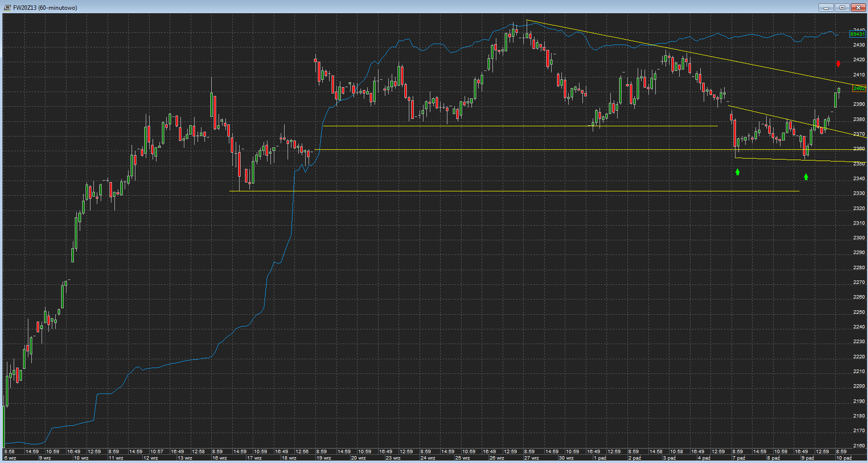The height and width of the screenshot is (463, 868).
Task: Click the chart window icon beside FW20Z13
Action: [x=7, y=7]
